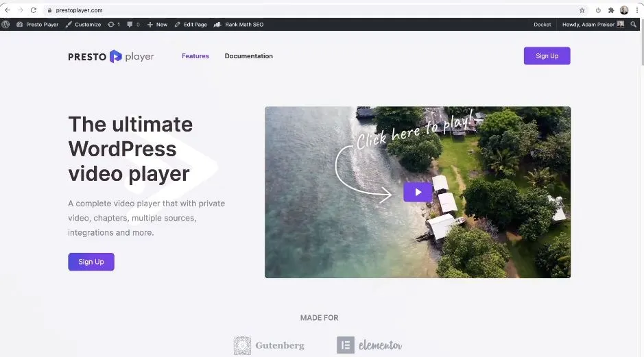Click New in the admin bar

[x=157, y=25]
